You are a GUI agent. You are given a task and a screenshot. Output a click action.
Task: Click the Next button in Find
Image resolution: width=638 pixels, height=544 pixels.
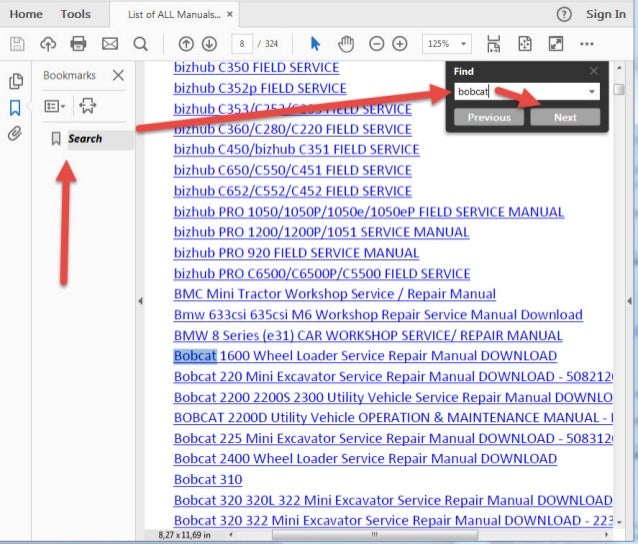[x=565, y=117]
